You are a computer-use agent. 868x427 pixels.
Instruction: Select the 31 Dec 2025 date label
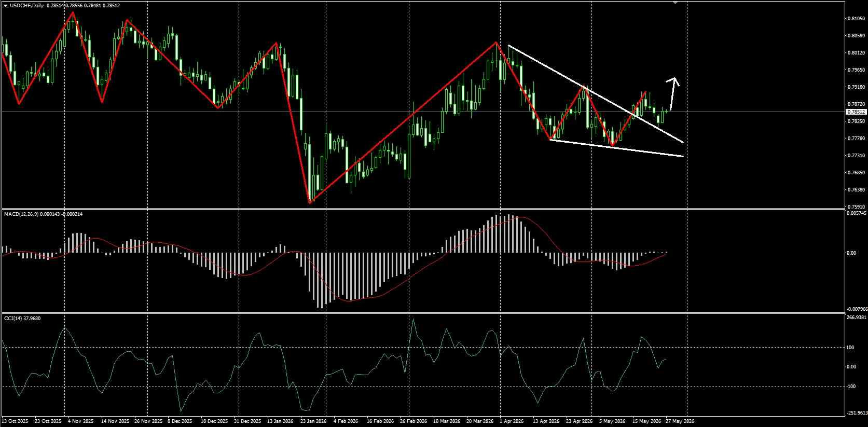(247, 421)
